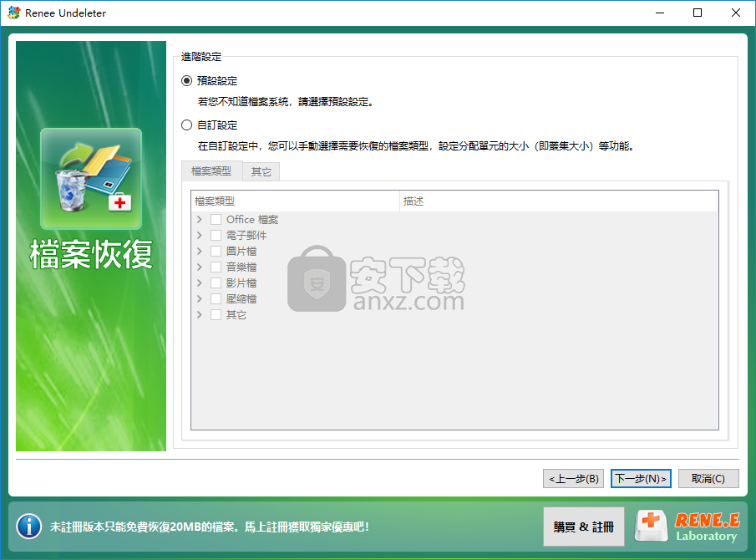Expand the 圖片檔 tree node
The image size is (756, 560).
pos(200,252)
